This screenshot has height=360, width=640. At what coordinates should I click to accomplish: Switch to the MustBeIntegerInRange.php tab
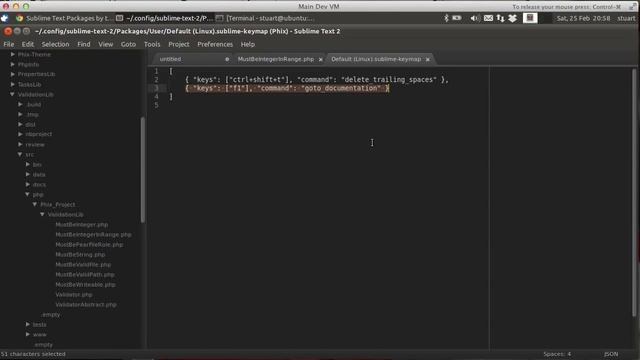pos(278,59)
